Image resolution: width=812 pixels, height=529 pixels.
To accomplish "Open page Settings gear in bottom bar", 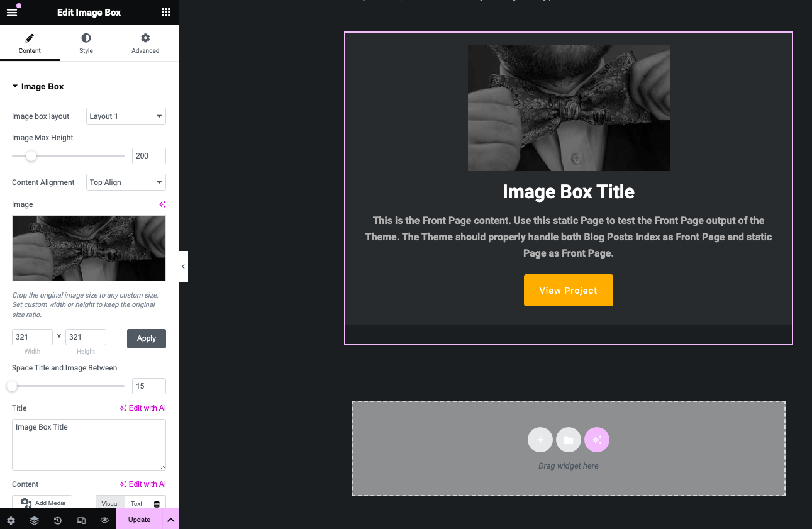I will pos(11,520).
